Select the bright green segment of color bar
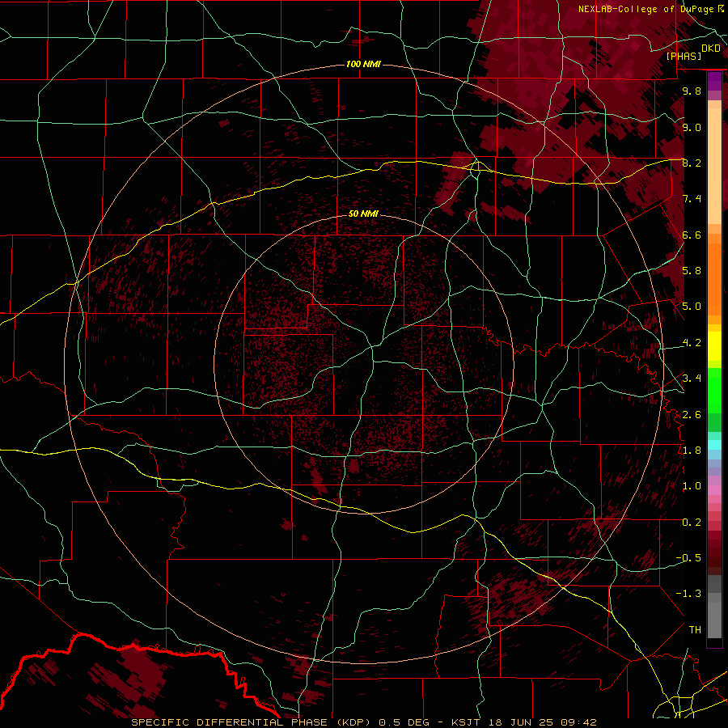The width and height of the screenshot is (728, 728). 714,390
